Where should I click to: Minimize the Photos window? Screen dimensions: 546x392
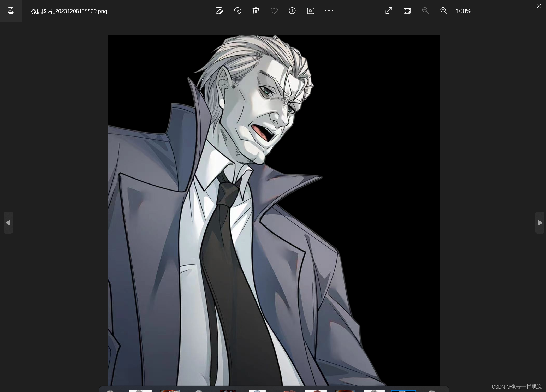pyautogui.click(x=503, y=6)
